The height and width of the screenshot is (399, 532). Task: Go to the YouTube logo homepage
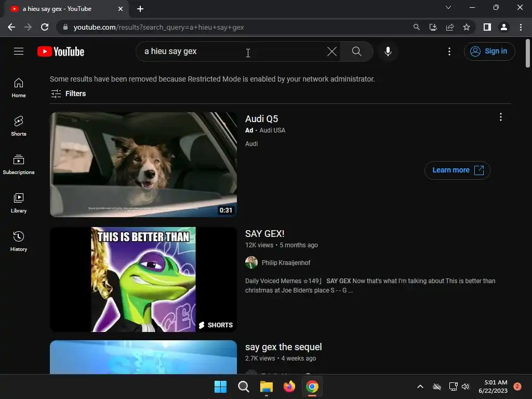(x=61, y=51)
